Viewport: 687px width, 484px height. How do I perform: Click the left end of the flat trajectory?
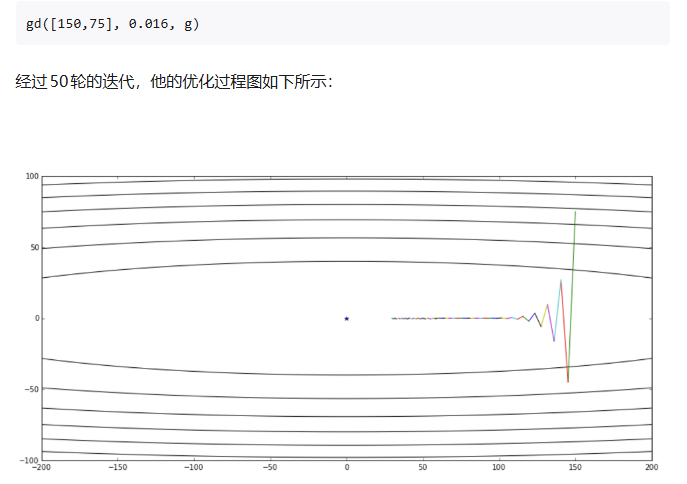coord(392,318)
